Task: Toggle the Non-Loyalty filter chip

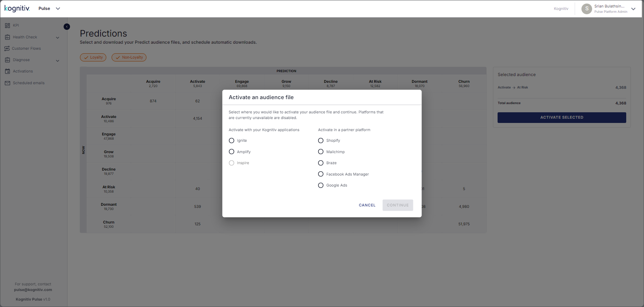Action: pos(129,57)
